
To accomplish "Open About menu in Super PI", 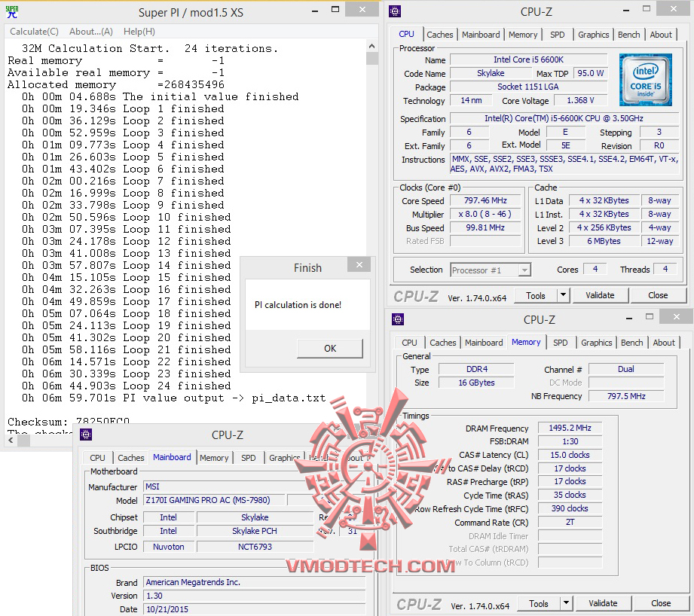I will point(90,32).
